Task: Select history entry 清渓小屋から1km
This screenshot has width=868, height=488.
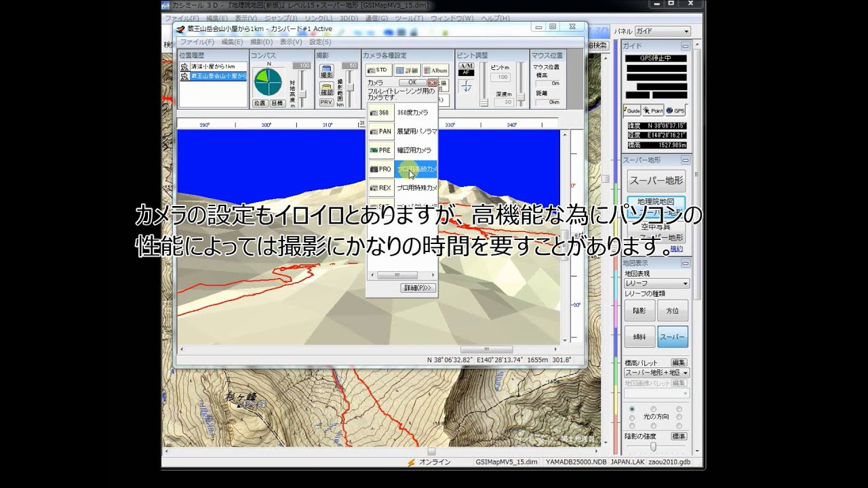Action: point(213,66)
